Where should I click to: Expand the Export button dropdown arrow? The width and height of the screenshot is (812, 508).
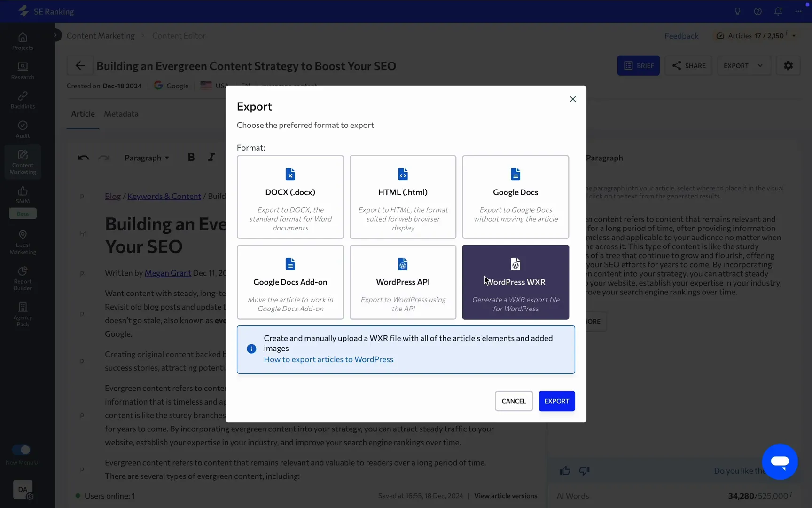pos(760,65)
